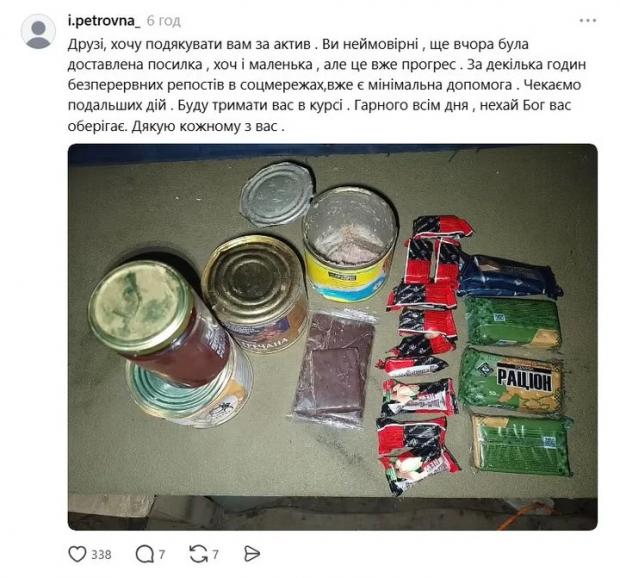Image resolution: width=620 pixels, height=578 pixels.
Task: Repost using the circular arrows icon
Action: pos(198,554)
